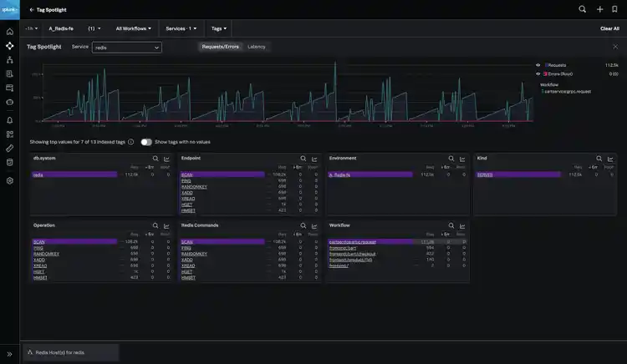Open the Service redis dropdown
This screenshot has height=364, width=627.
pyautogui.click(x=126, y=48)
